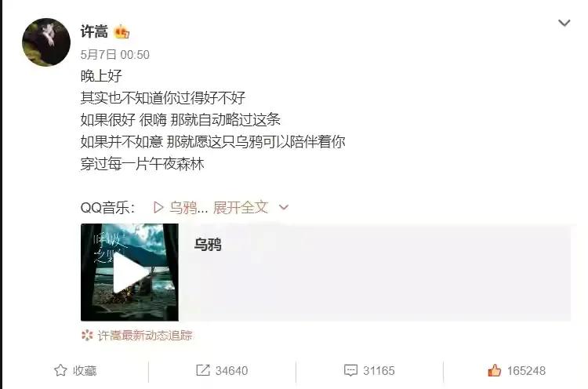Click the flower icon beside 许嵩最新动态追踪
This screenshot has width=588, height=389.
[87, 335]
